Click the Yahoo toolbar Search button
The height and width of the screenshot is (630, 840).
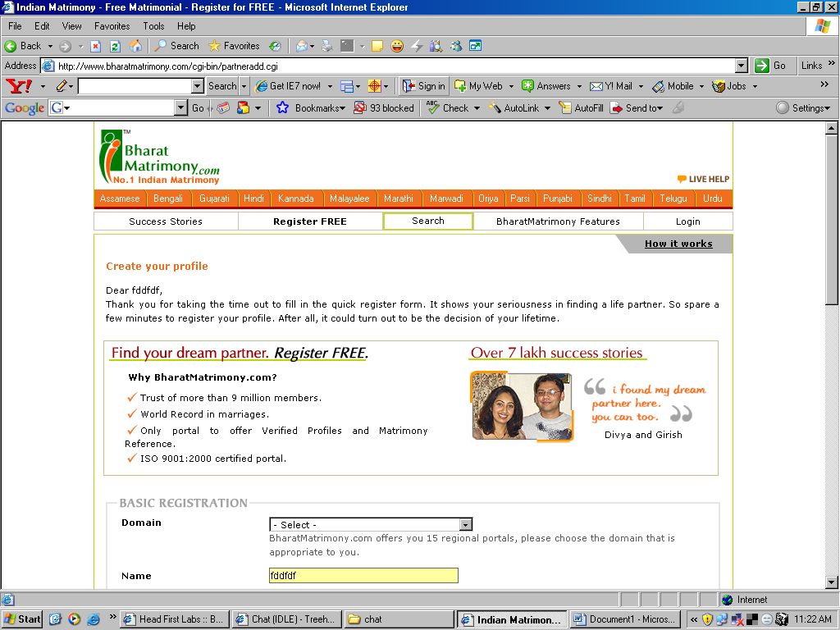(222, 85)
